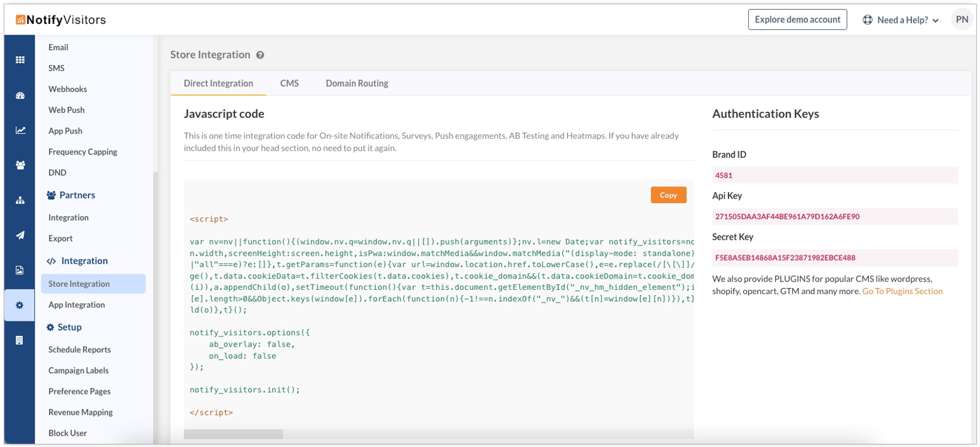Click Explore demo account button
The height and width of the screenshot is (447, 980).
click(797, 20)
